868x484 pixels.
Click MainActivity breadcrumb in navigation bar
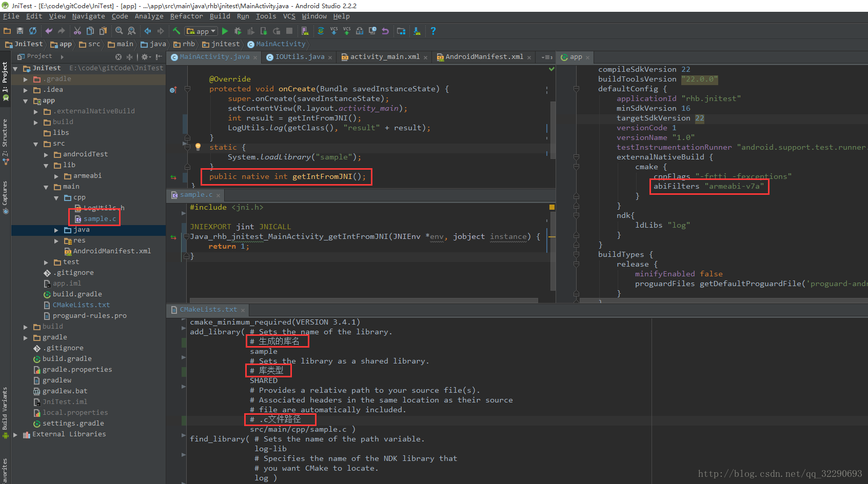[x=277, y=44]
